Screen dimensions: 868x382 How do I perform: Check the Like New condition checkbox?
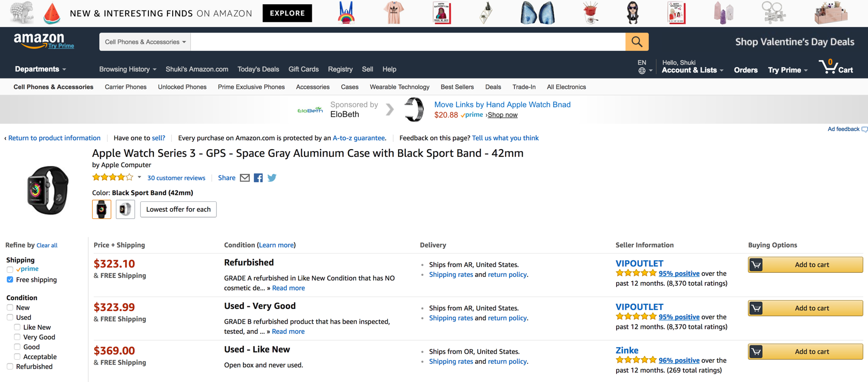click(17, 327)
